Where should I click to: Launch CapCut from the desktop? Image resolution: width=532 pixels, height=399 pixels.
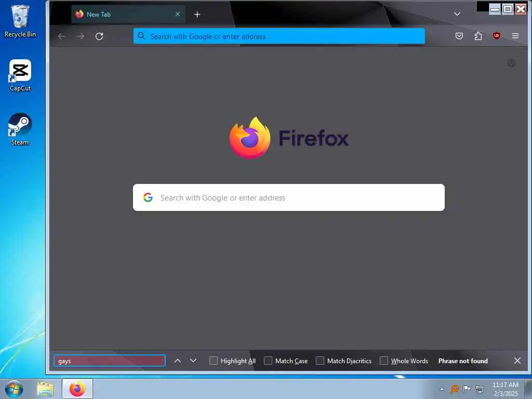point(20,75)
